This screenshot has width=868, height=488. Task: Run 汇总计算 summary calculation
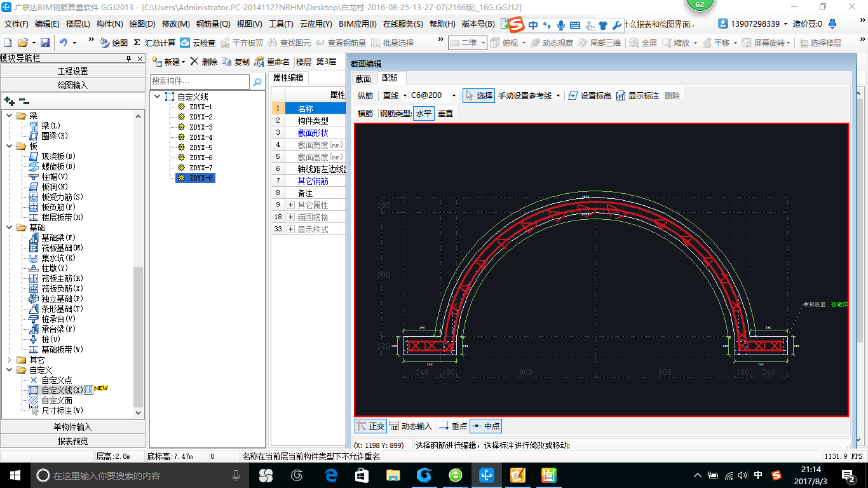click(x=155, y=43)
